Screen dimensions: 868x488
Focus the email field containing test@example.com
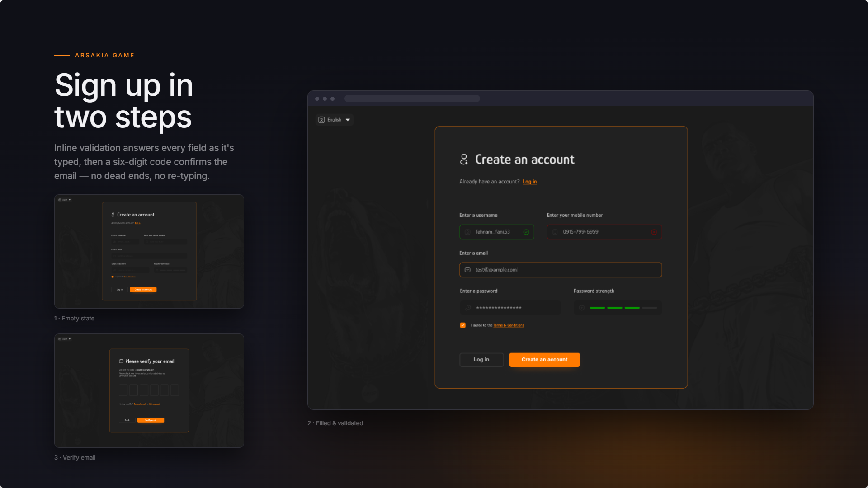pos(561,270)
